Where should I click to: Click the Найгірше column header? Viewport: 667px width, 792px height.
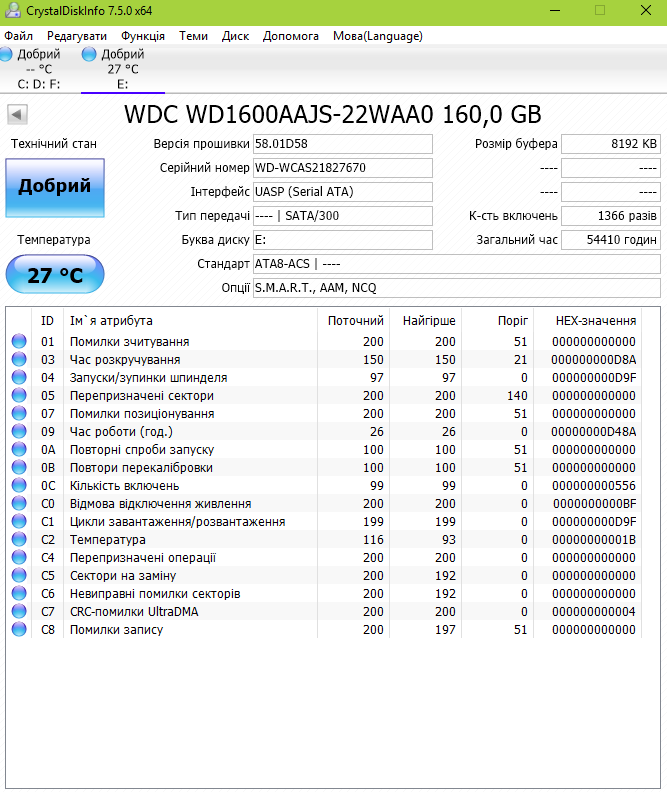(x=426, y=321)
